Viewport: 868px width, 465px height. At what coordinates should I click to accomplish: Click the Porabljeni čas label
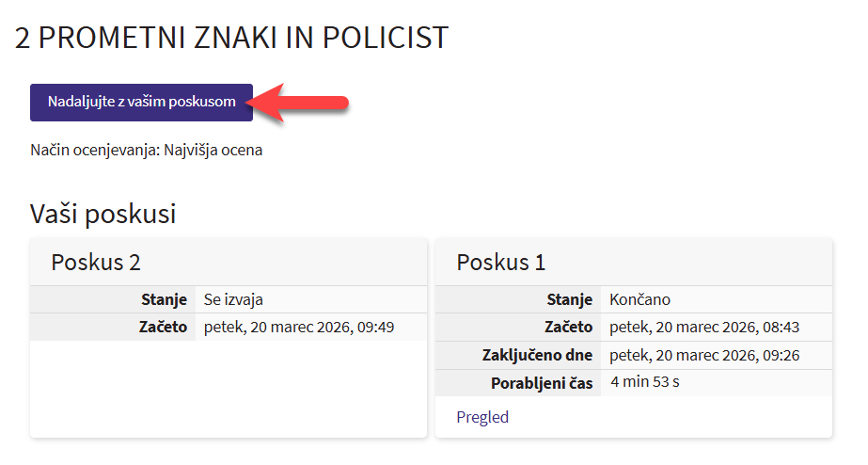[x=542, y=383]
